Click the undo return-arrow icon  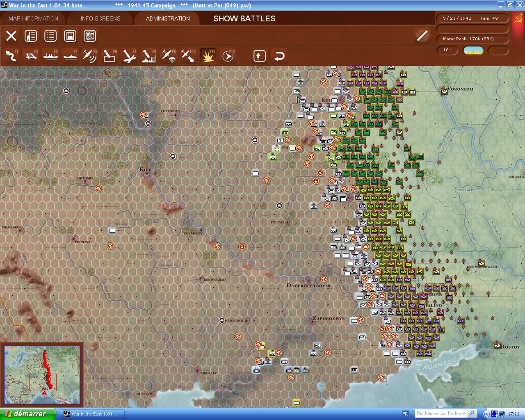point(279,56)
